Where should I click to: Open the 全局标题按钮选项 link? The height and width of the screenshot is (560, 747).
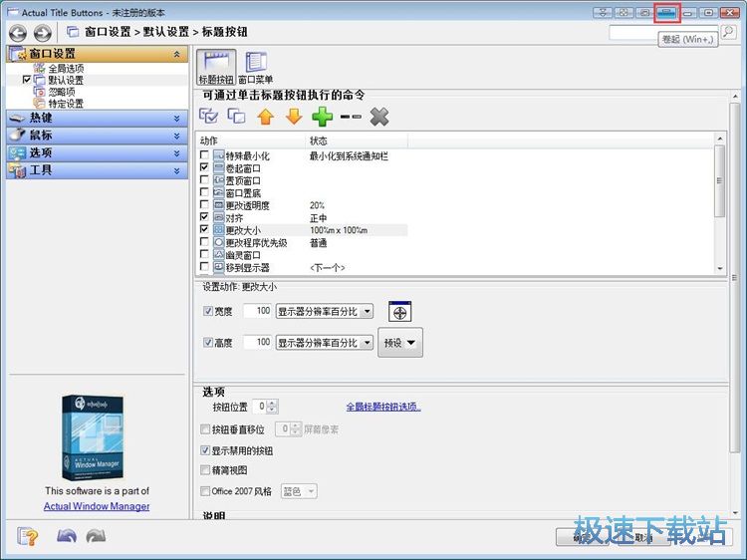[383, 407]
